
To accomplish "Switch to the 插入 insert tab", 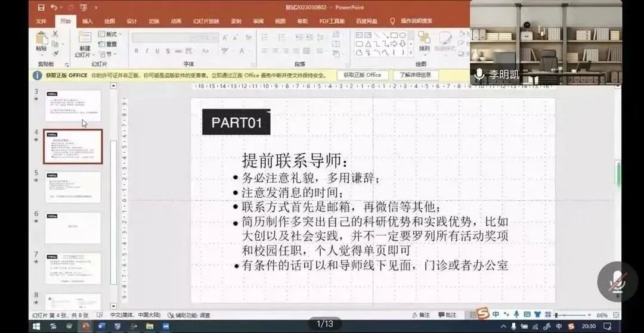I will coord(88,21).
